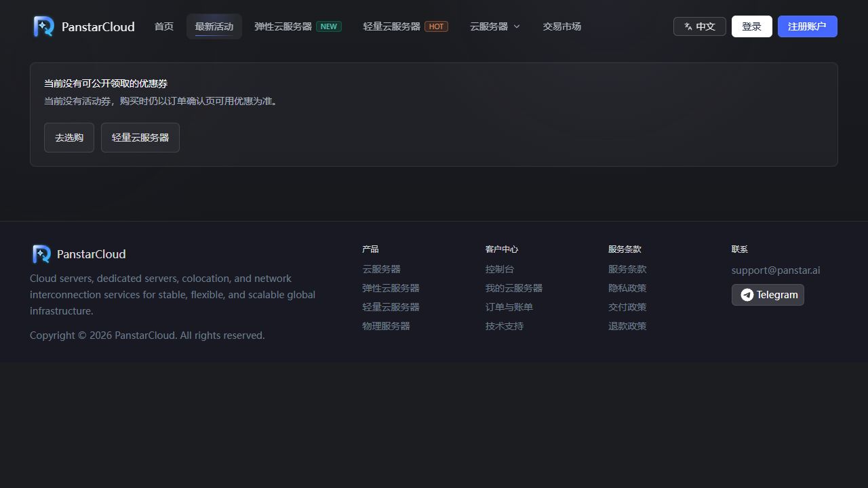Open 轻量云服务器 in the top navigation
The image size is (868, 488).
coord(392,26)
